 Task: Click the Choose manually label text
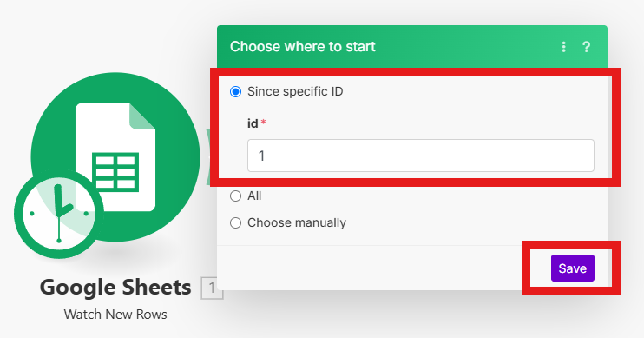pyautogui.click(x=297, y=222)
